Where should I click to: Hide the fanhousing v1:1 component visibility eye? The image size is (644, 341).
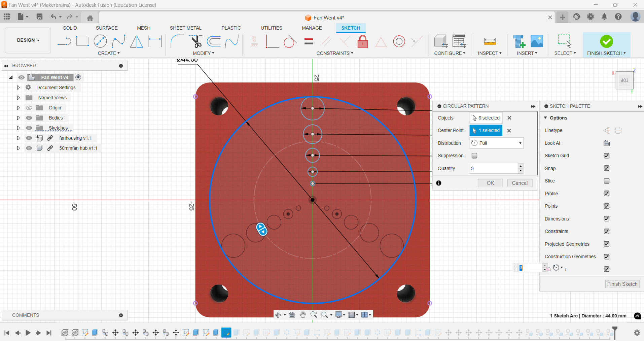coord(29,138)
